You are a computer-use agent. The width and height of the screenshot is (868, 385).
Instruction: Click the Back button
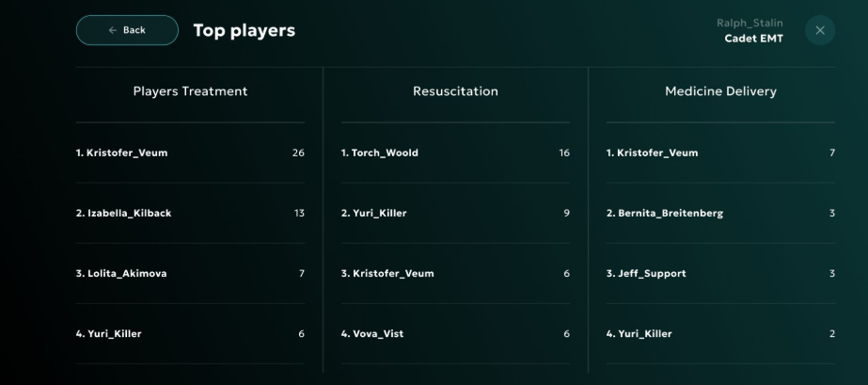[127, 30]
